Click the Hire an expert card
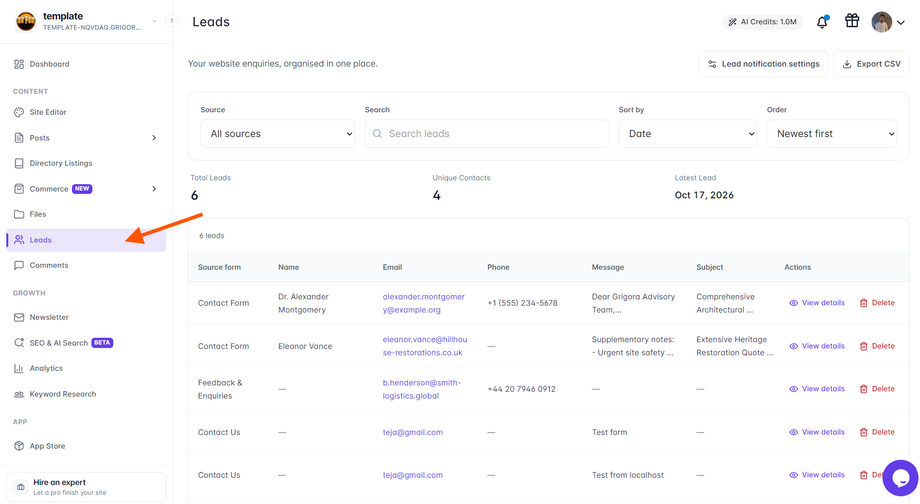920x504 pixels. coord(86,487)
